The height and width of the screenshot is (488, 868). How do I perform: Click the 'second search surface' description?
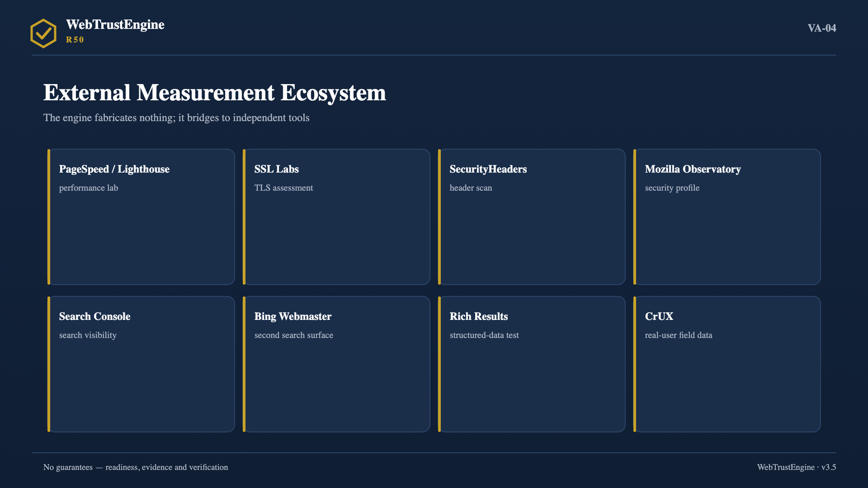294,336
